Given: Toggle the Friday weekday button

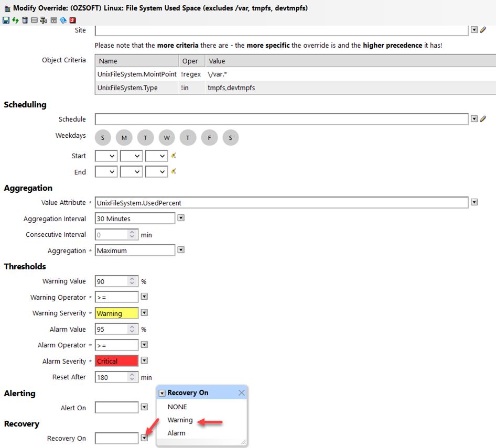Looking at the screenshot, I should (209, 138).
